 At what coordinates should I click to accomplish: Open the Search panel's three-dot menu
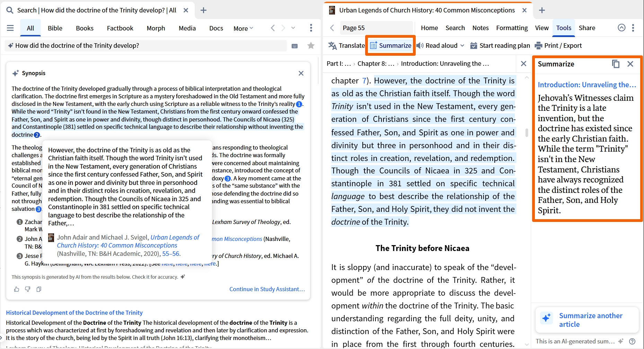(x=311, y=28)
